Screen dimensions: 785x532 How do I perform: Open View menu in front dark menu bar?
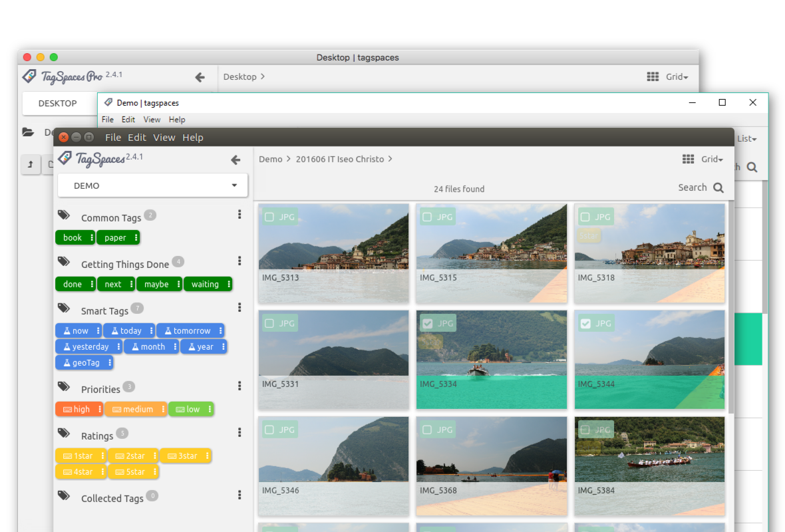pyautogui.click(x=164, y=137)
